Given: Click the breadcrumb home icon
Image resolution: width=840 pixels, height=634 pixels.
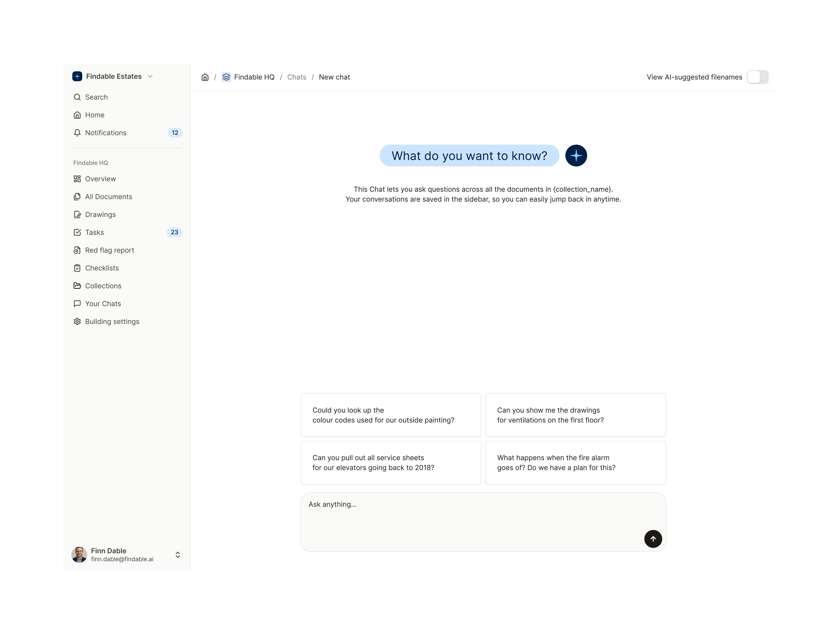Looking at the screenshot, I should coord(205,77).
